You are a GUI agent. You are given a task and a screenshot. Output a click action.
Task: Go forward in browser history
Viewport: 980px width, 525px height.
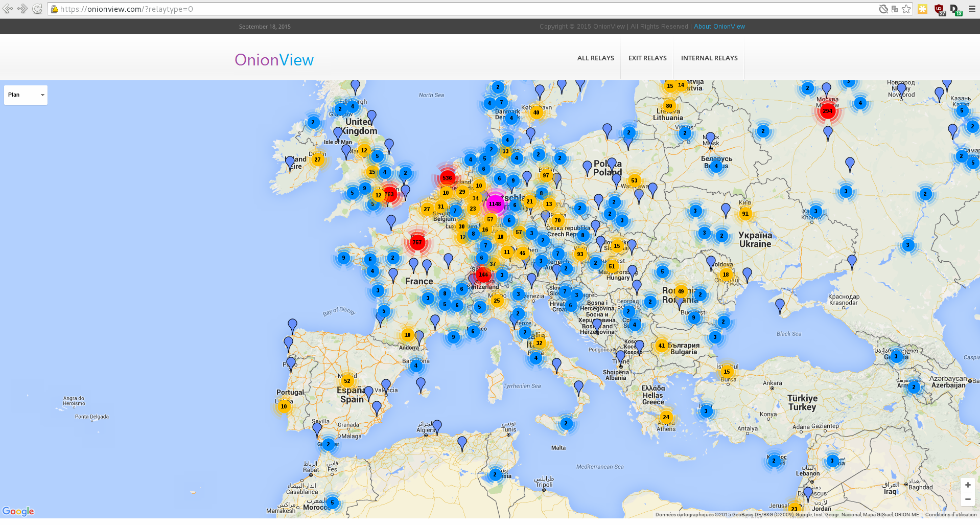click(22, 9)
